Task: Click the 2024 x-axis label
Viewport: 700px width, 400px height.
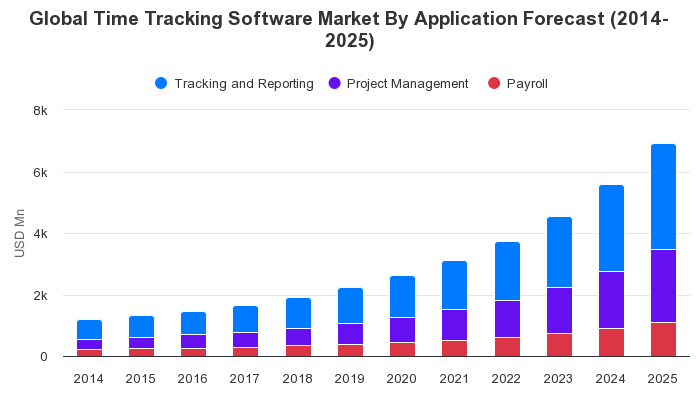Action: click(610, 379)
